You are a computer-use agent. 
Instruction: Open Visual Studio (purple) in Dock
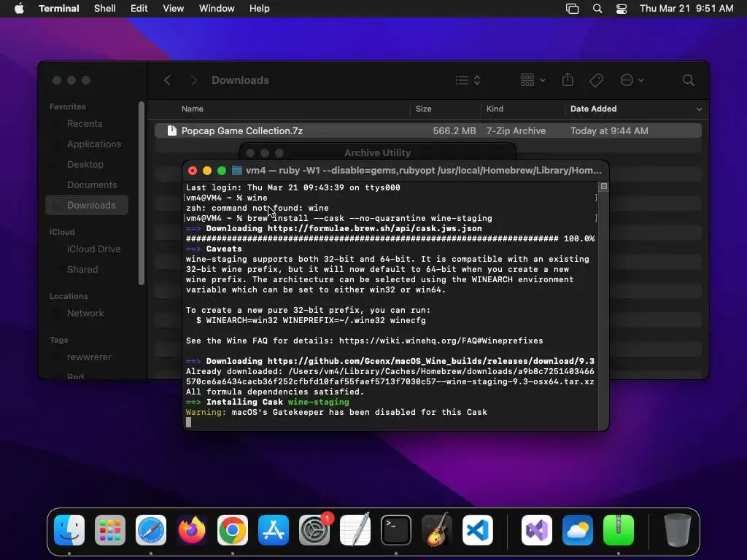pyautogui.click(x=537, y=530)
